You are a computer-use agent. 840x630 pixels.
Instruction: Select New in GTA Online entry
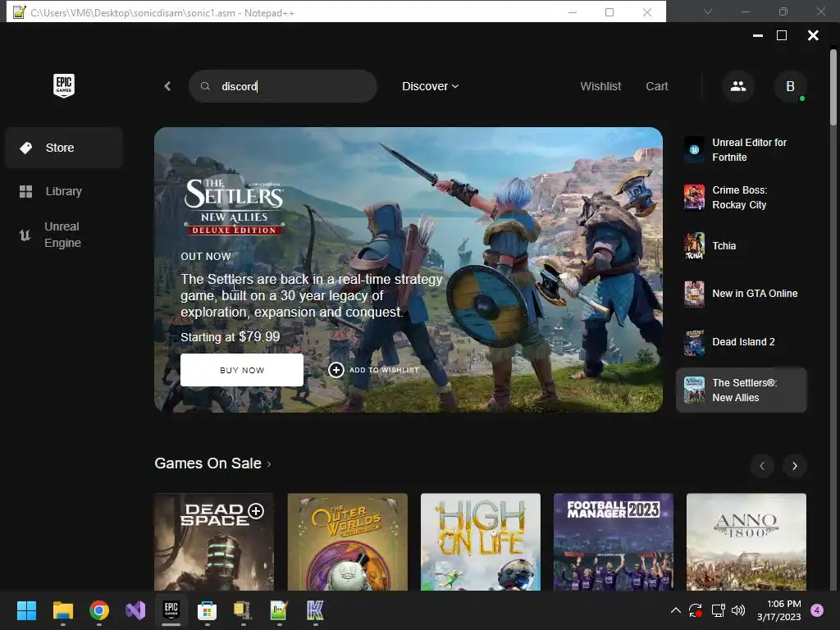[x=742, y=294]
